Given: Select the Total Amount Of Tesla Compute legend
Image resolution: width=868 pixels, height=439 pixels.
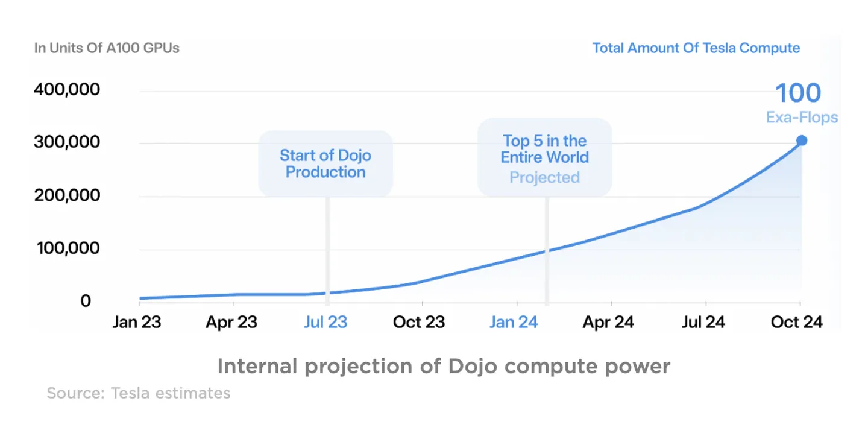Looking at the screenshot, I should click(x=696, y=48).
